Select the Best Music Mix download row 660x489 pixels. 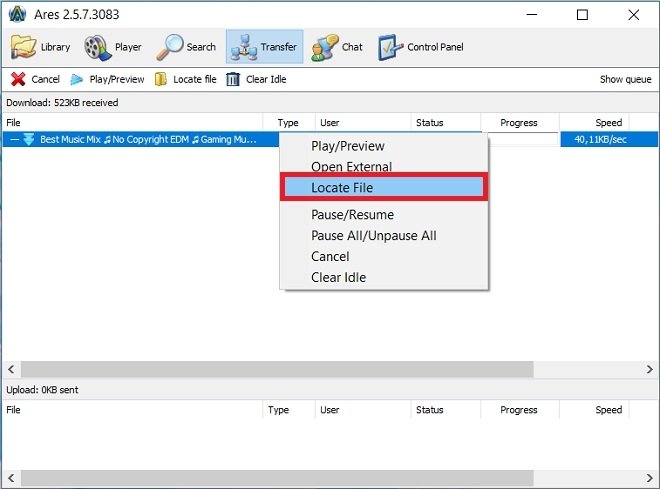(x=330, y=139)
